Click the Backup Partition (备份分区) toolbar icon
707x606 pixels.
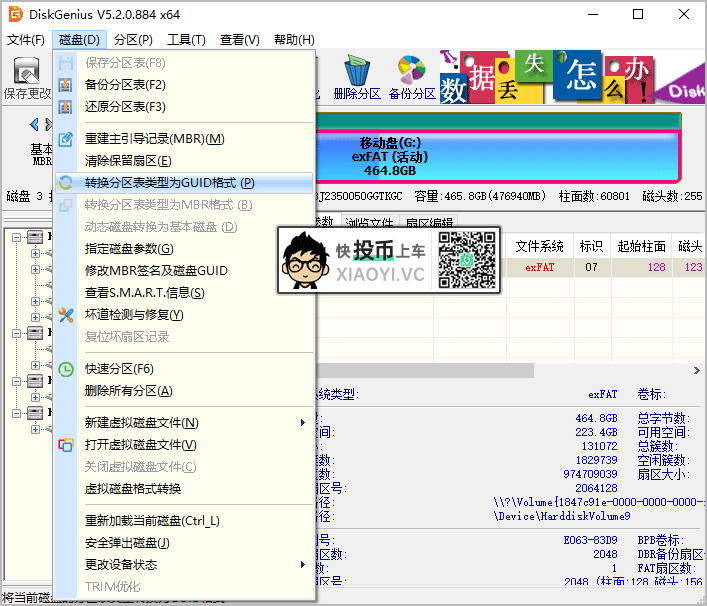point(412,79)
